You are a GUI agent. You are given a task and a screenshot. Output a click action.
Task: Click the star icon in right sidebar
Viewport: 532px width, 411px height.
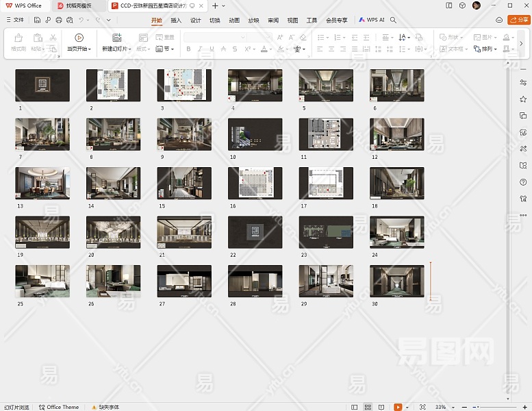click(523, 99)
